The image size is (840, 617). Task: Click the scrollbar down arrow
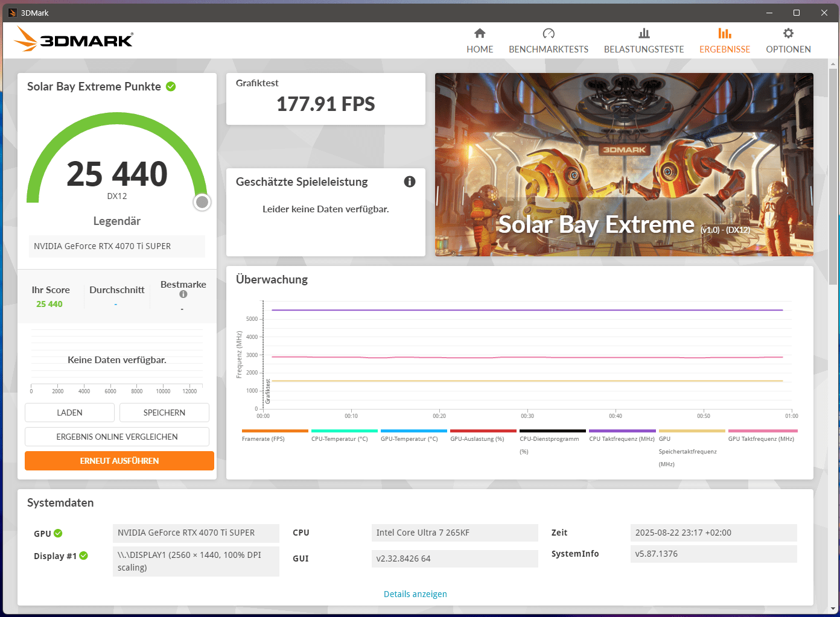tap(833, 609)
